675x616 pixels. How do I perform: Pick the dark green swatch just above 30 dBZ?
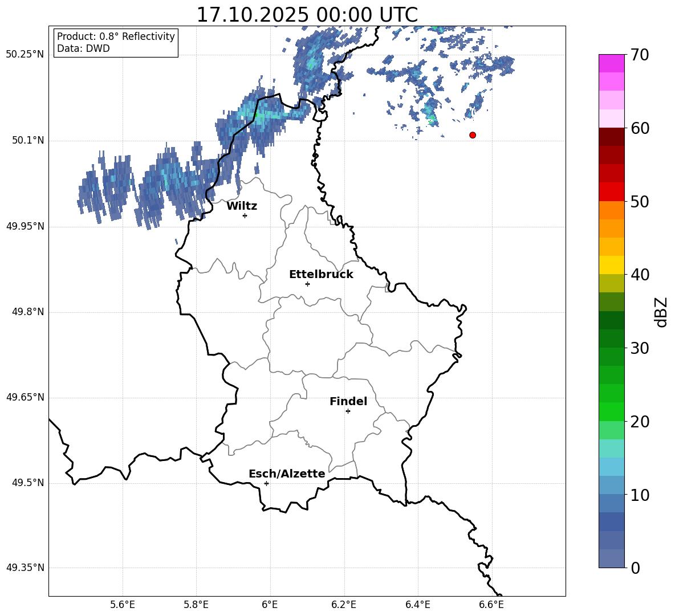tap(612, 338)
